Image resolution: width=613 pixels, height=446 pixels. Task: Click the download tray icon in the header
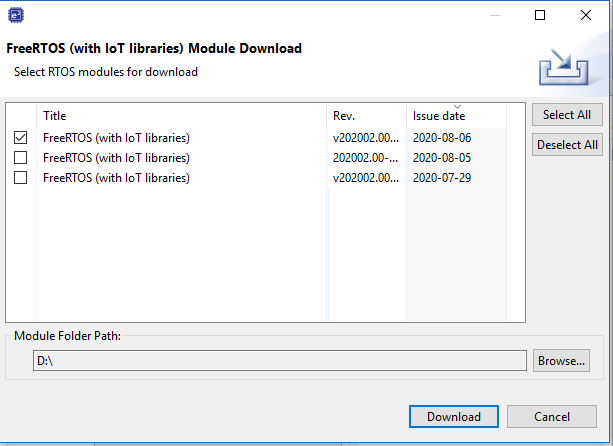point(563,68)
